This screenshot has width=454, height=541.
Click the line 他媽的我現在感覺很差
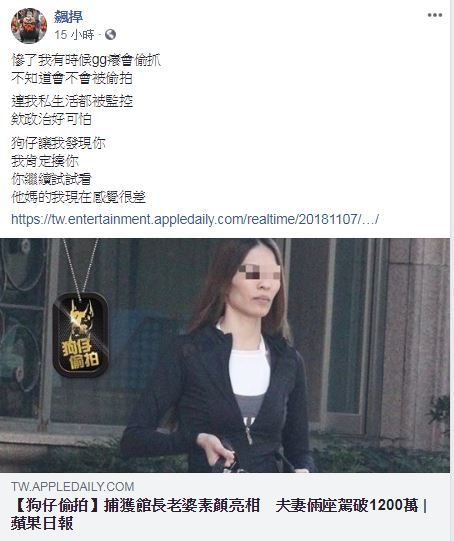coord(78,197)
